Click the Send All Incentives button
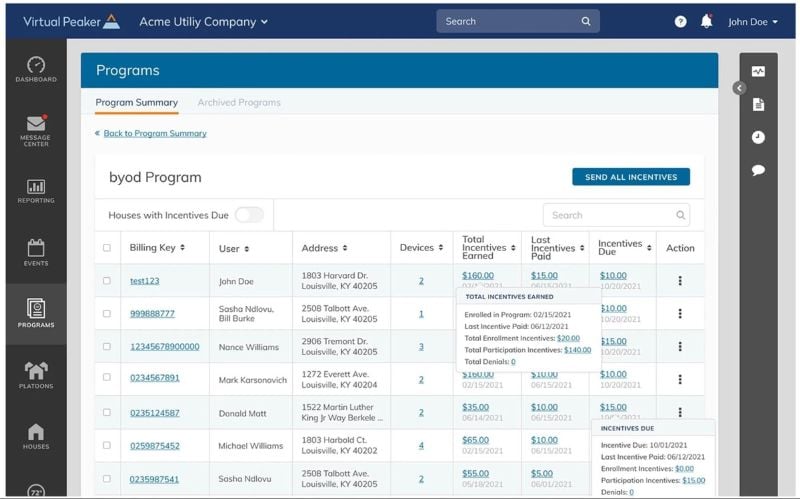This screenshot has height=499, width=800. pyautogui.click(x=630, y=177)
